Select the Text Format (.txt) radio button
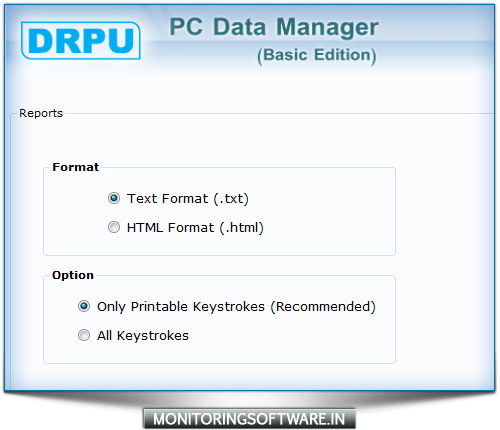500x430 pixels. coord(114,198)
